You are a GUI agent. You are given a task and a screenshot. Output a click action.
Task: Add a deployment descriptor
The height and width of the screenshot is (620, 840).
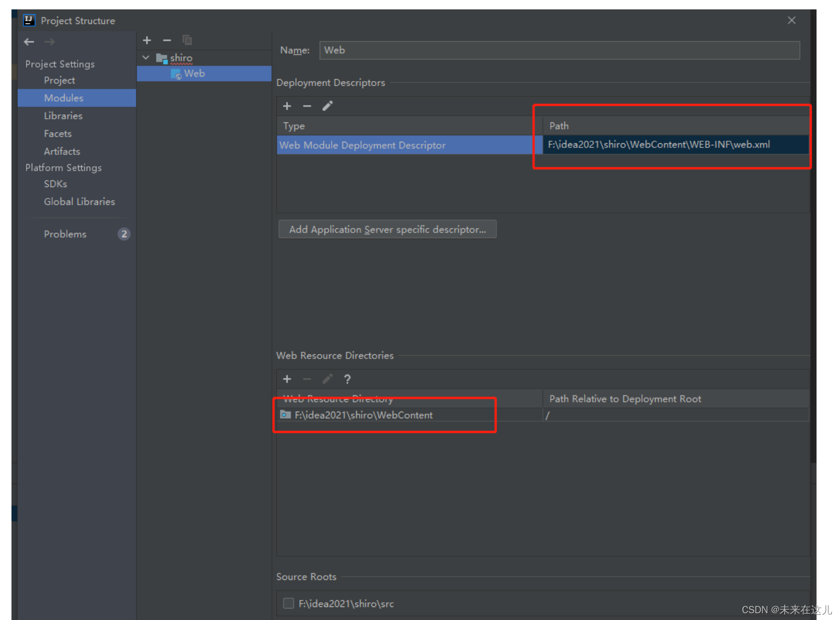287,106
